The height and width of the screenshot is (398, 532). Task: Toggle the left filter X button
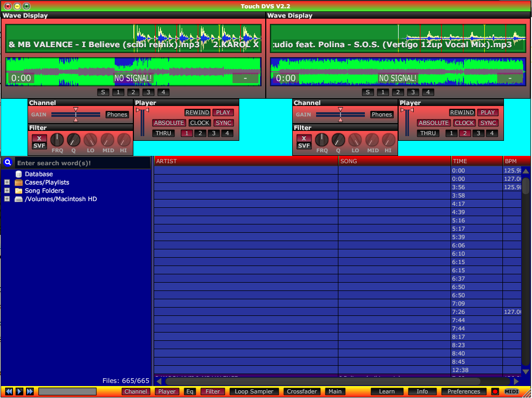point(39,138)
